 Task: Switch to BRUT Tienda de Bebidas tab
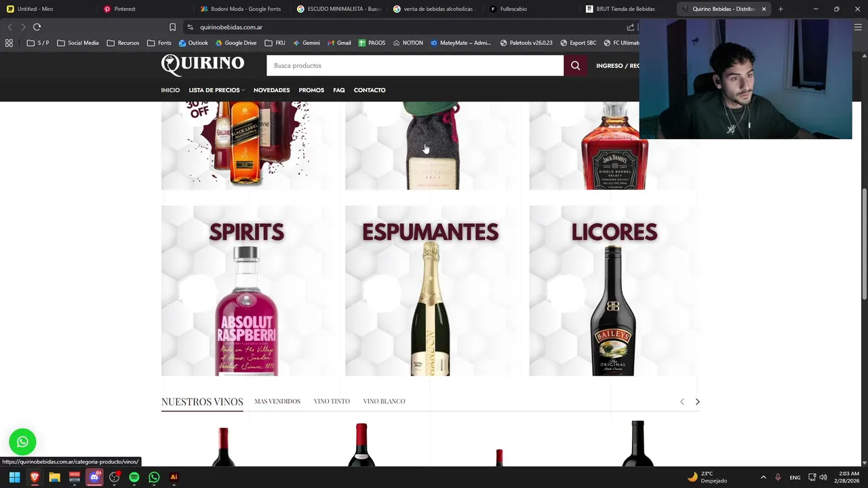point(629,9)
